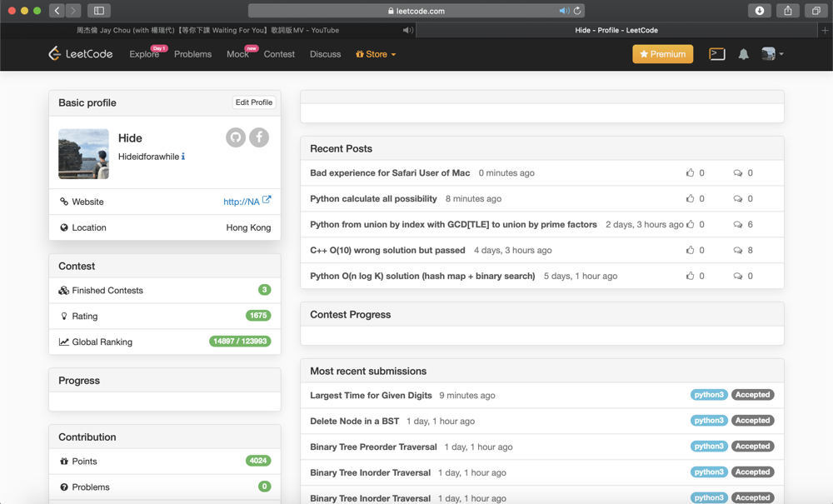The width and height of the screenshot is (833, 504).
Task: Open Mock in the navbar
Action: 237,54
